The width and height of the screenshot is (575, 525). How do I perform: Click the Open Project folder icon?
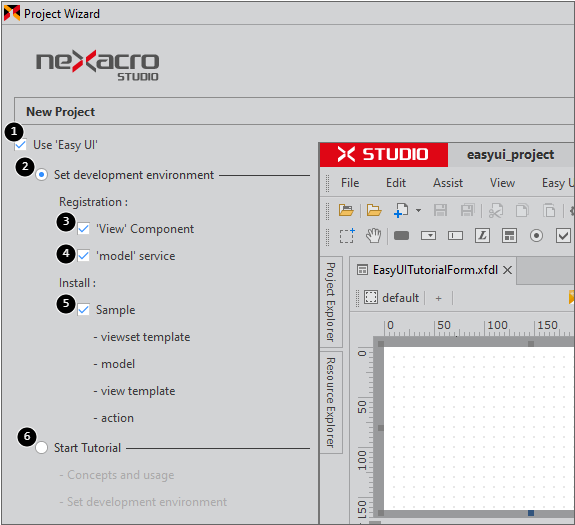346,210
